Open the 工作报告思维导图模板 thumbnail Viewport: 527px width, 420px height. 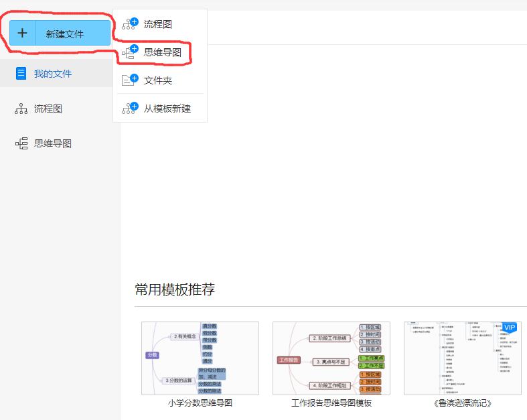point(331,358)
